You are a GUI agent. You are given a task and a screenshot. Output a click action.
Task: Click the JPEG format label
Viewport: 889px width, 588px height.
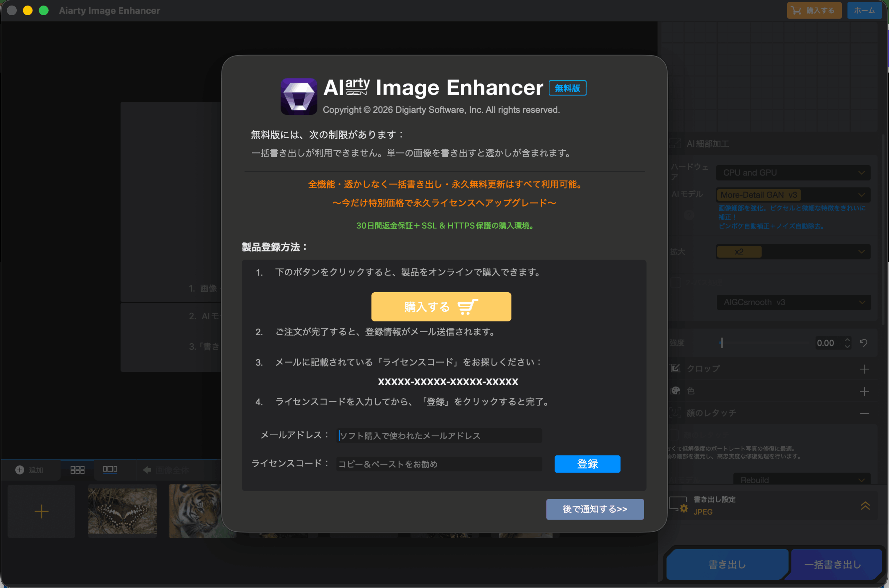tap(703, 512)
